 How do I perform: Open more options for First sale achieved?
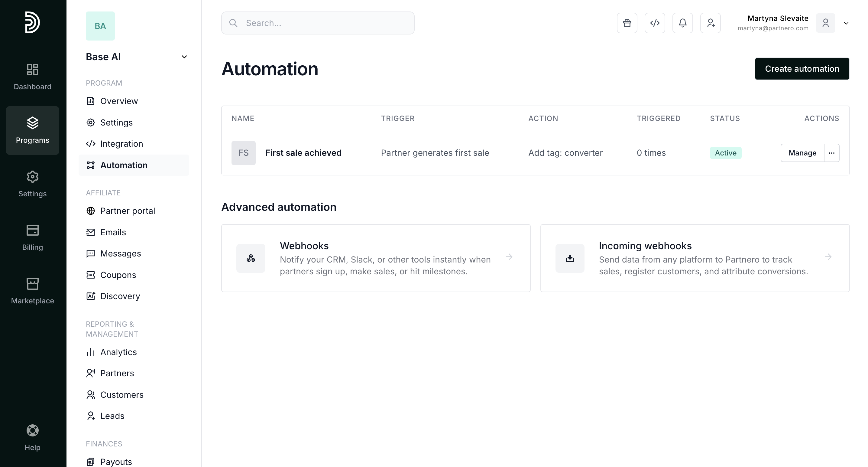831,153
